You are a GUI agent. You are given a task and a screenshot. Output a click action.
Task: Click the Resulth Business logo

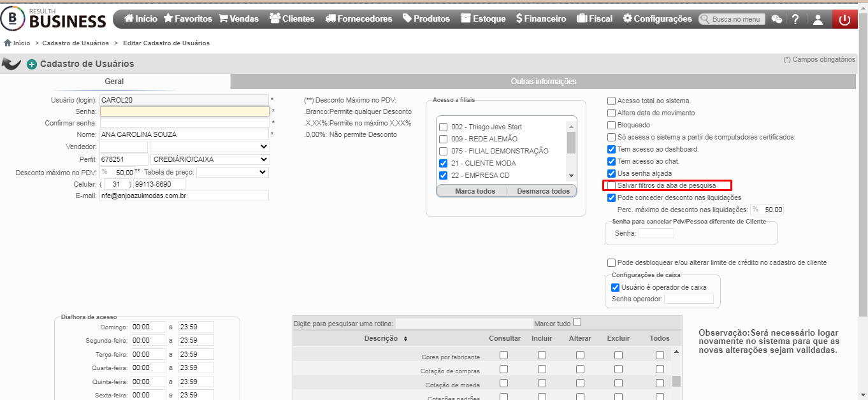(54, 18)
